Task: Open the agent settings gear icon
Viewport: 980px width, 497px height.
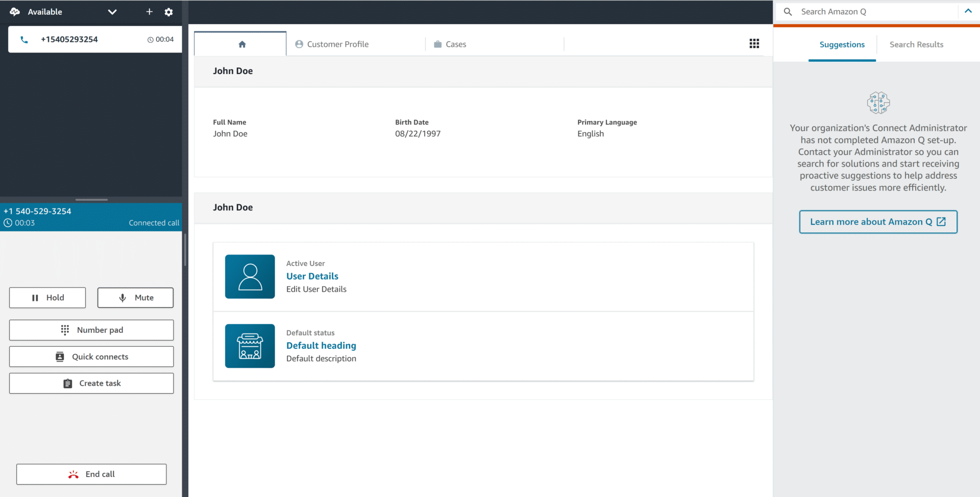Action: pyautogui.click(x=168, y=12)
